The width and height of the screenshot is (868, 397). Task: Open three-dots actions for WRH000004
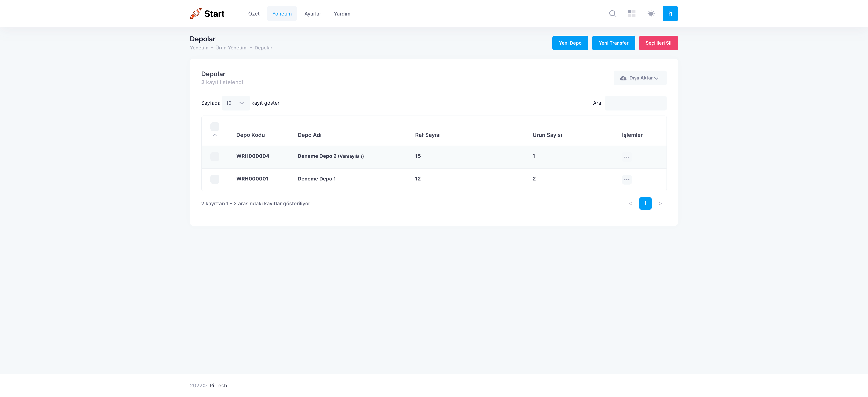626,157
